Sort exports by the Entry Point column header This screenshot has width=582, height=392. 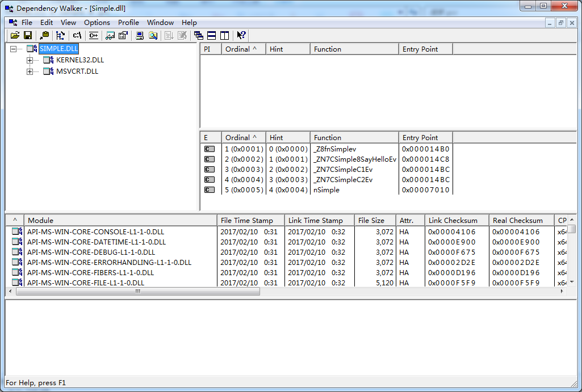point(425,138)
